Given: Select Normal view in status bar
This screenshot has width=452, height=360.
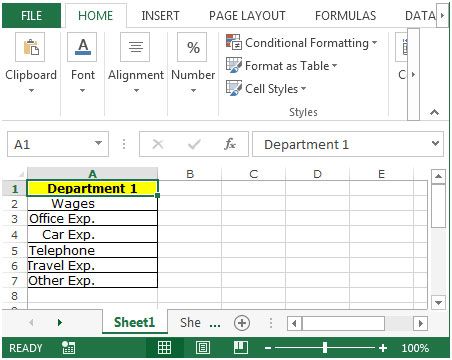Looking at the screenshot, I should point(164,348).
